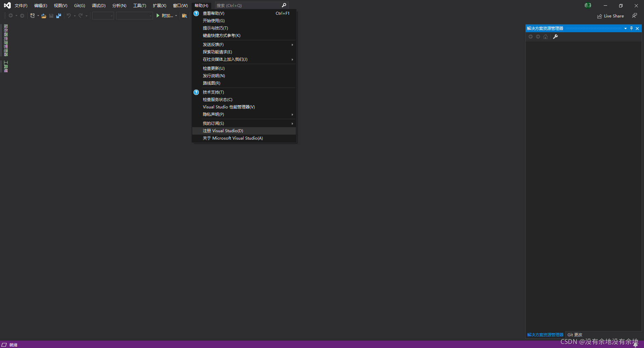The width and height of the screenshot is (644, 348).
Task: Click the New Project toolbar icon
Action: tap(33, 16)
